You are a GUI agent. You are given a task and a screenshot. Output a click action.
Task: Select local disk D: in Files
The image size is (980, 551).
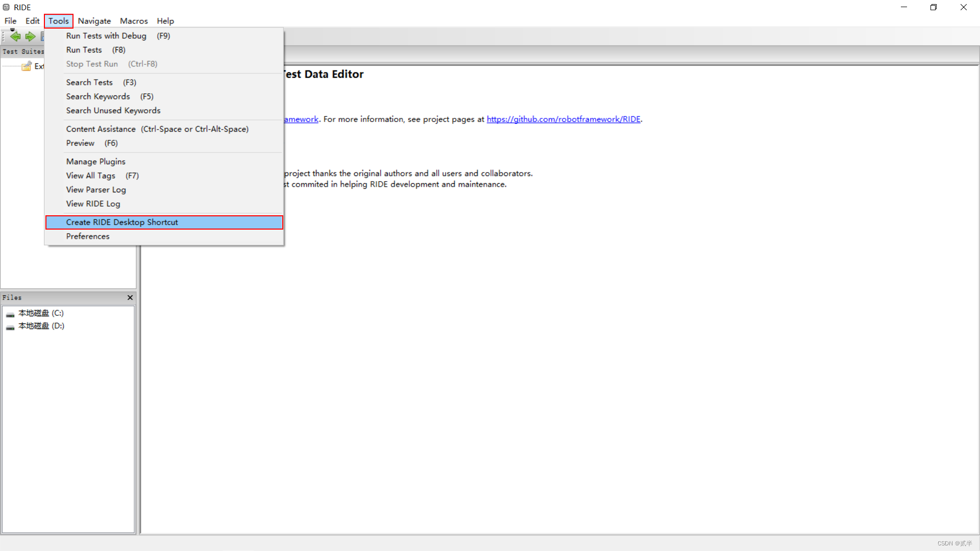coord(41,326)
